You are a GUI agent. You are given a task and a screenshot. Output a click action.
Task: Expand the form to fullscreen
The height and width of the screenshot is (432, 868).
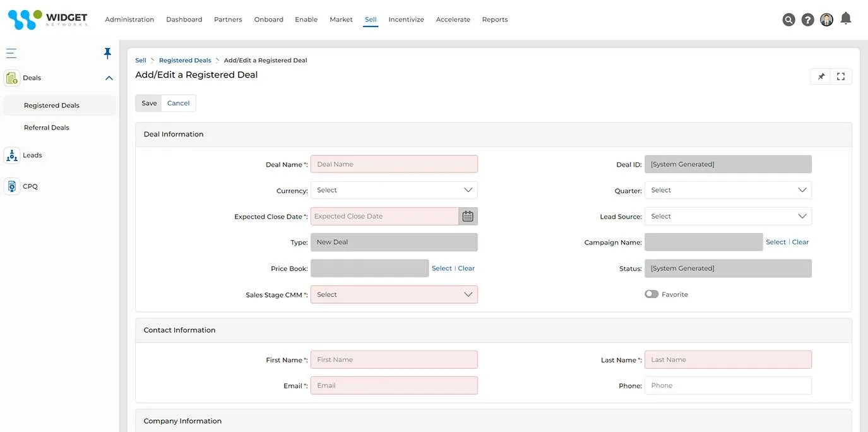pyautogui.click(x=841, y=76)
